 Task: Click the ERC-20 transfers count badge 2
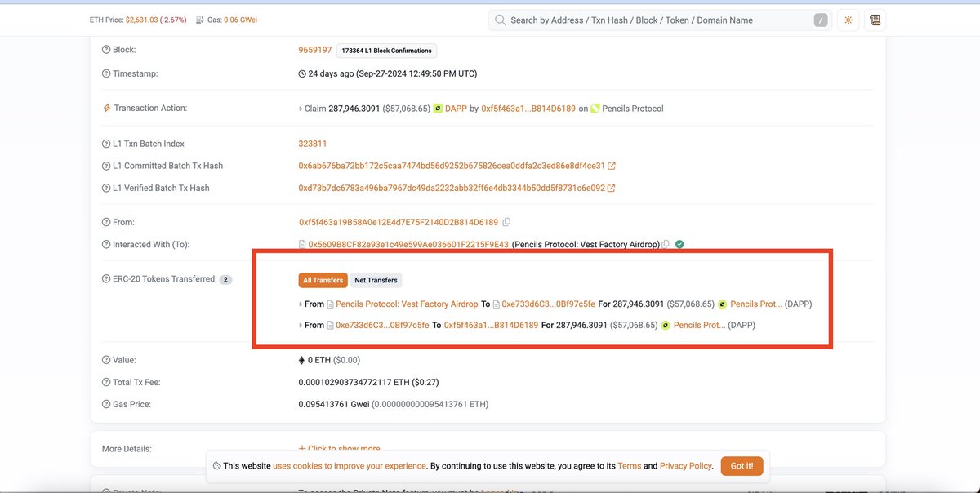226,280
